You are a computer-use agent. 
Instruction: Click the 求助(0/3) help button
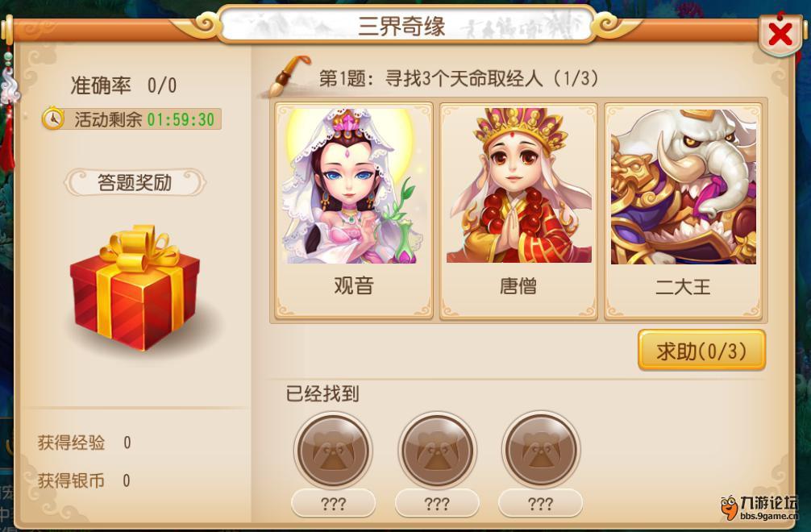click(x=701, y=351)
